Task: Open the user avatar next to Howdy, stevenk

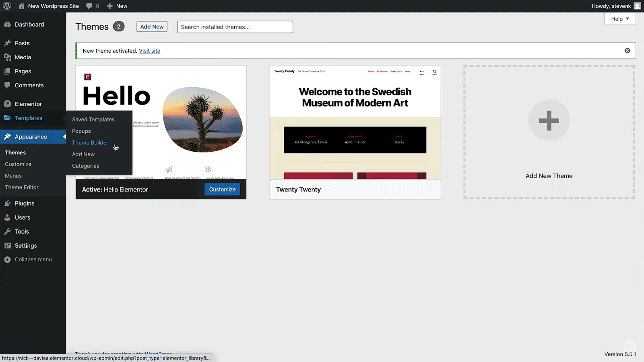Action: pos(637,6)
